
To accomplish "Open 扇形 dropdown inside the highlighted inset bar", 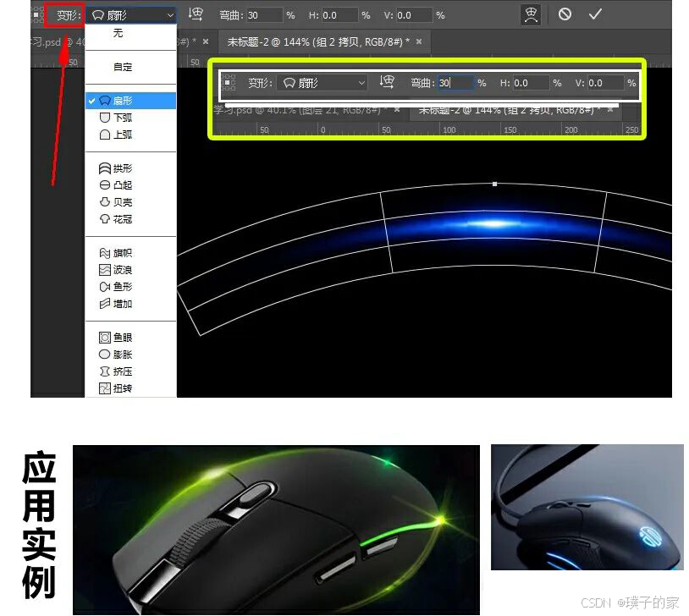I will [x=322, y=83].
